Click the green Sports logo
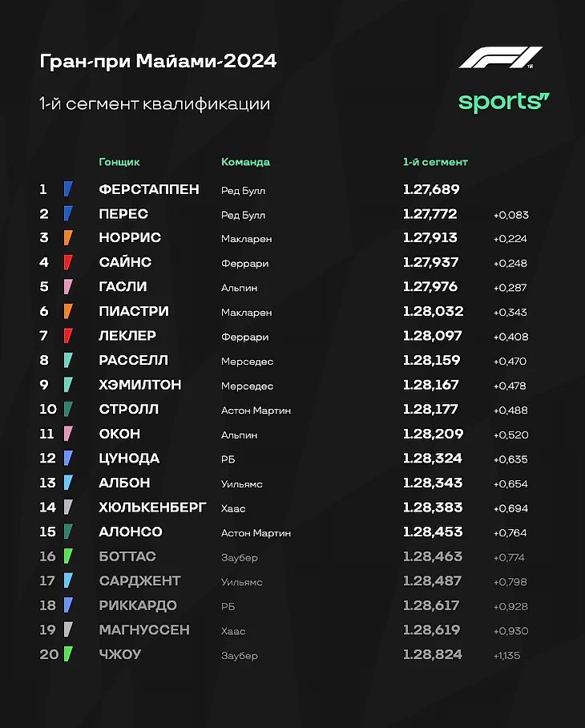The image size is (585, 728). coord(504,103)
